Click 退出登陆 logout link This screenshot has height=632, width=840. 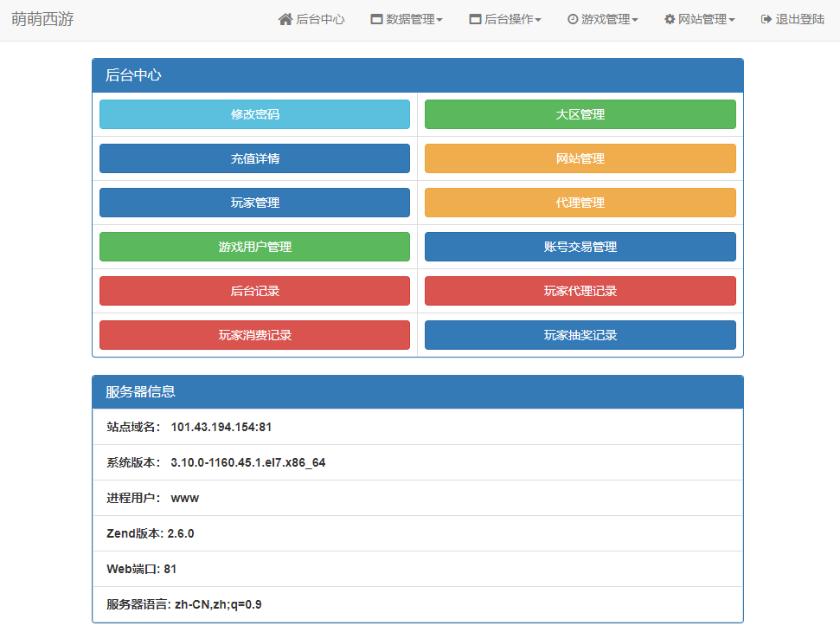[793, 19]
